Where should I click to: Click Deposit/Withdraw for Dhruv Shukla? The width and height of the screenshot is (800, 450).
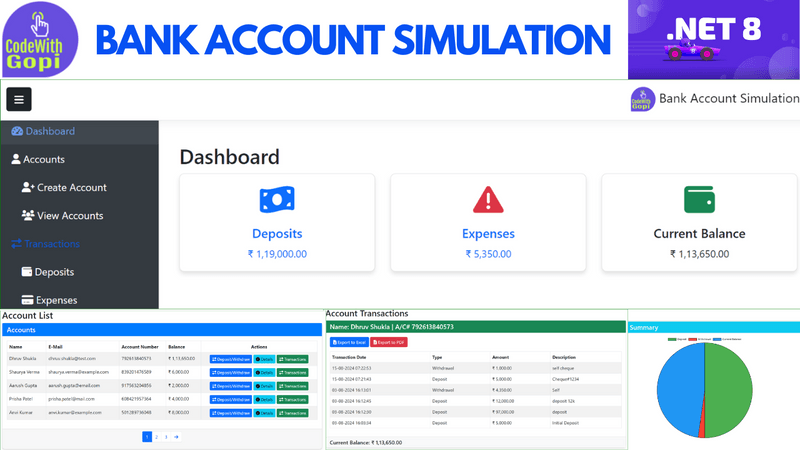(x=229, y=358)
